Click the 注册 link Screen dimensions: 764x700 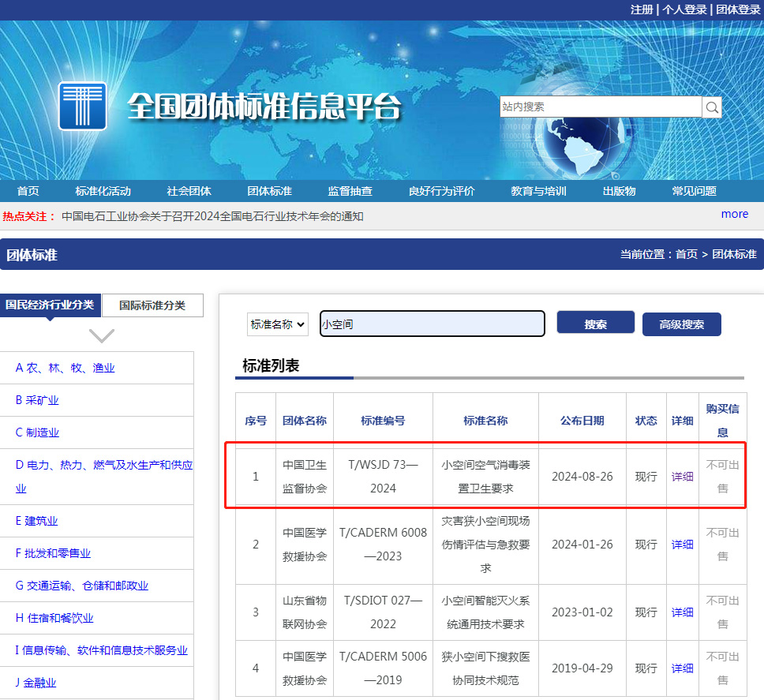tap(641, 9)
